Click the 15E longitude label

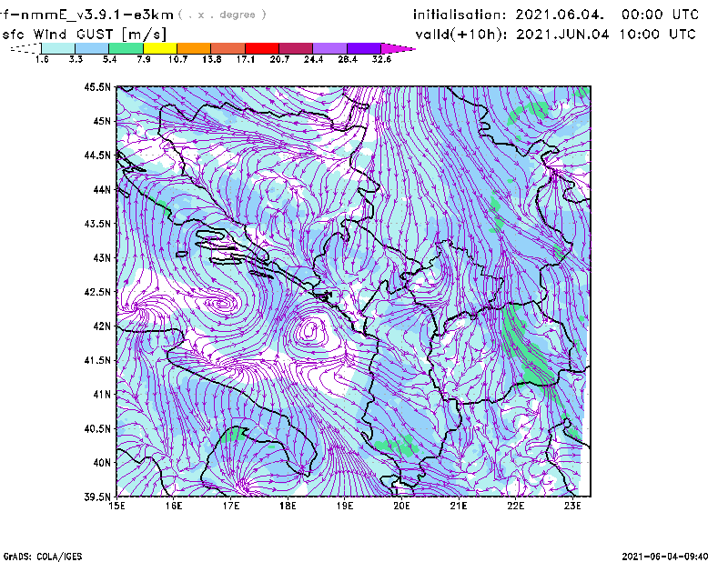[x=116, y=506]
